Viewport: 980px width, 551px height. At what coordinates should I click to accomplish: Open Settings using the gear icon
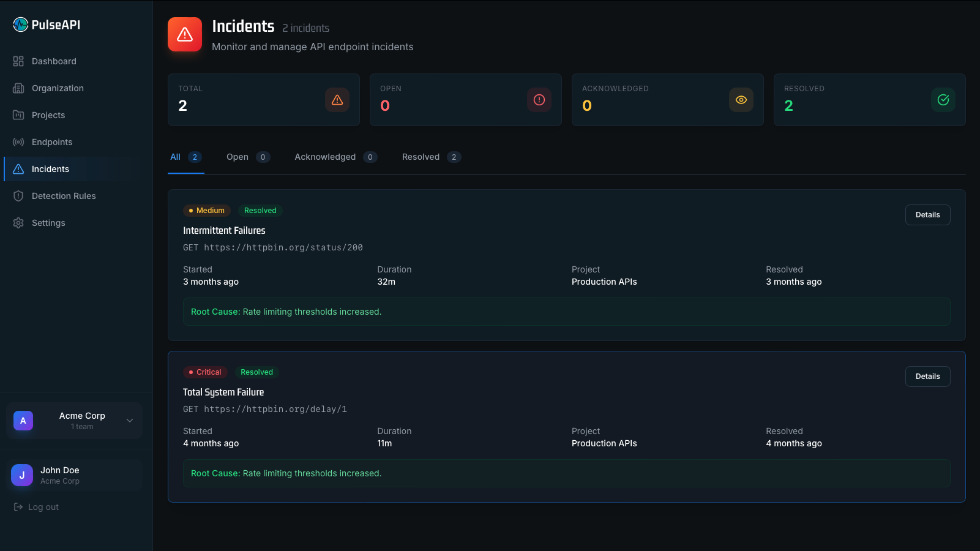click(x=18, y=222)
